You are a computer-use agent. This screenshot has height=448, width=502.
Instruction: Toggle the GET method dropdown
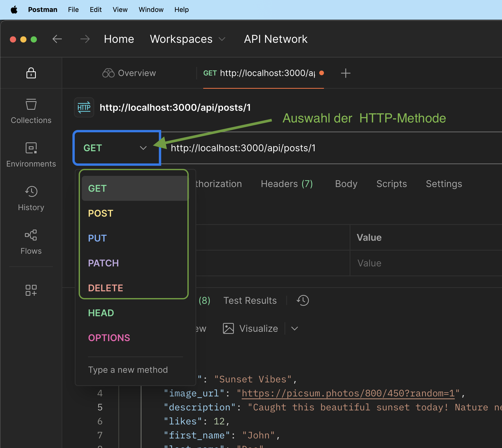point(117,148)
